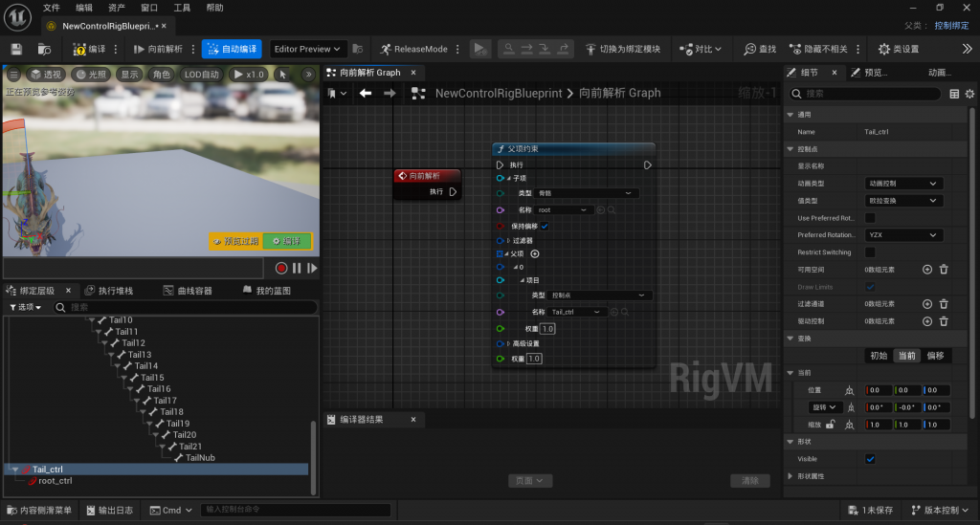Open the Tail_ctrl name dropdown on node
The width and height of the screenshot is (980, 525).
(576, 312)
